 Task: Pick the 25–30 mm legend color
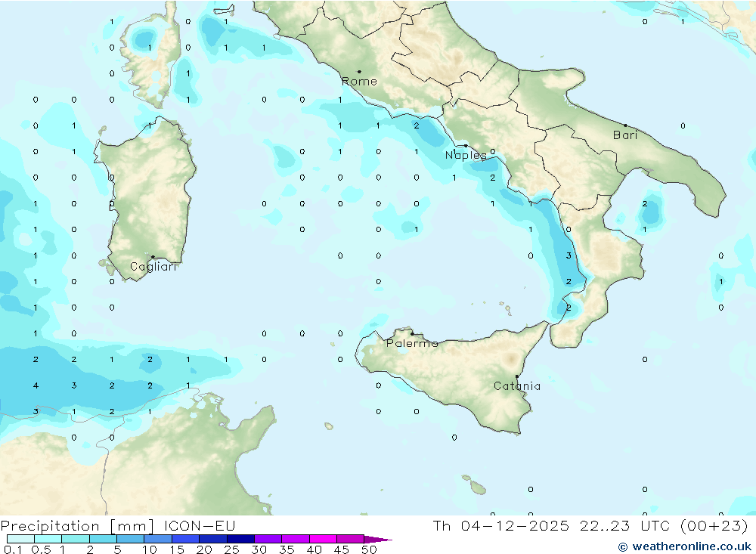[x=240, y=539]
